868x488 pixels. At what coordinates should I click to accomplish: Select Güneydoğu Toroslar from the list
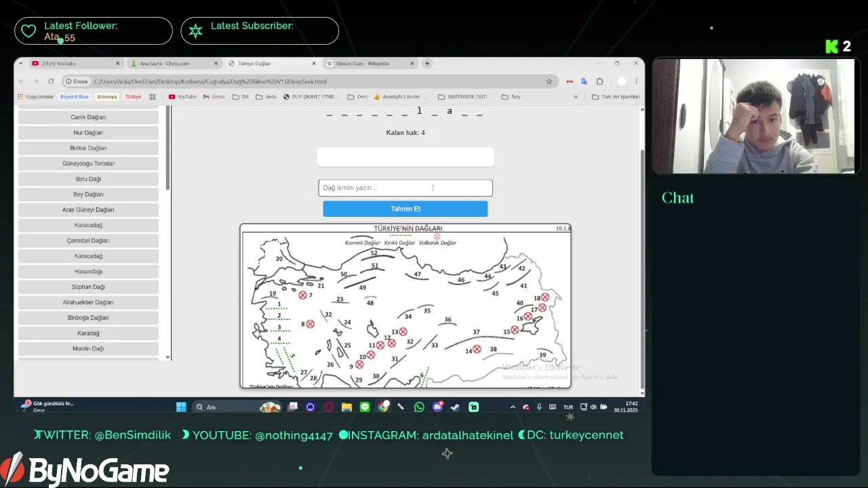88,163
